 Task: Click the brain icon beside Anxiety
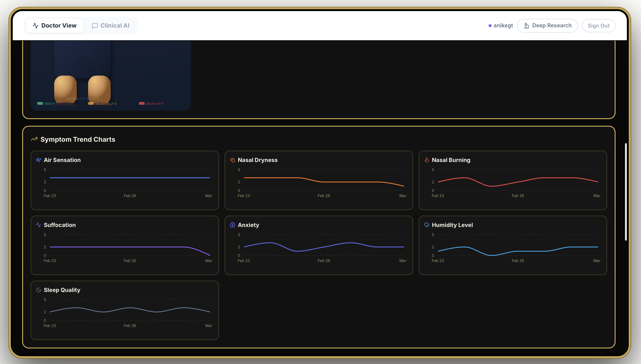[x=232, y=225]
